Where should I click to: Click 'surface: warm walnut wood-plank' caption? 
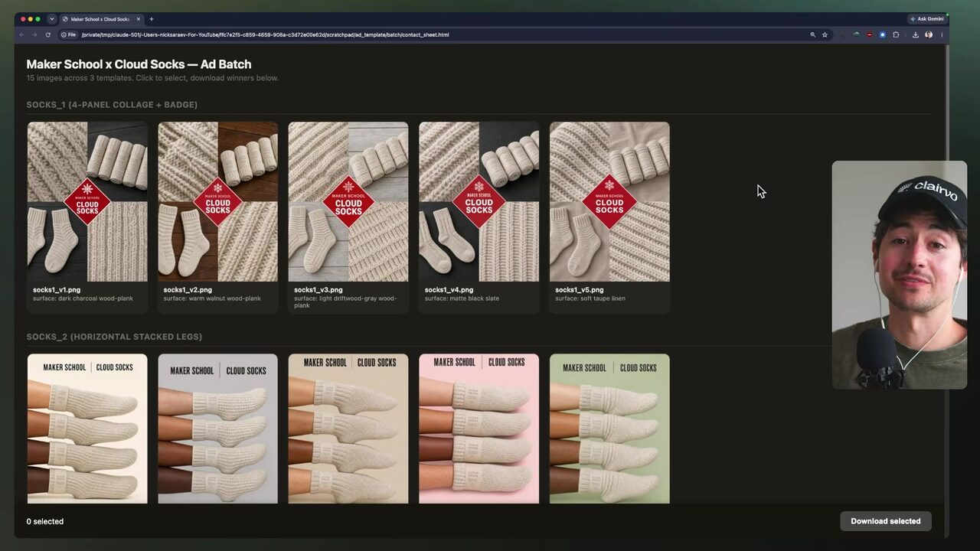[x=212, y=298]
